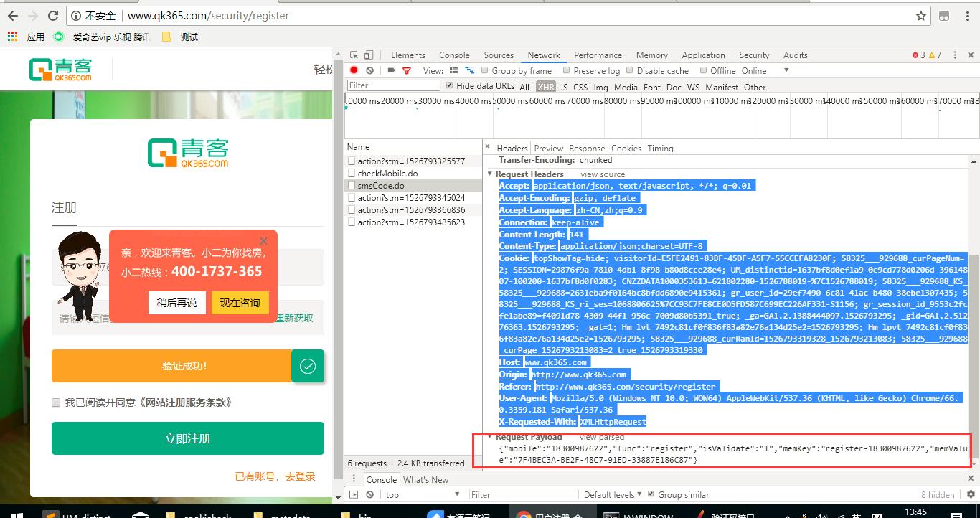Uncheck Hide data URLs
The height and width of the screenshot is (518, 980).
tap(450, 85)
